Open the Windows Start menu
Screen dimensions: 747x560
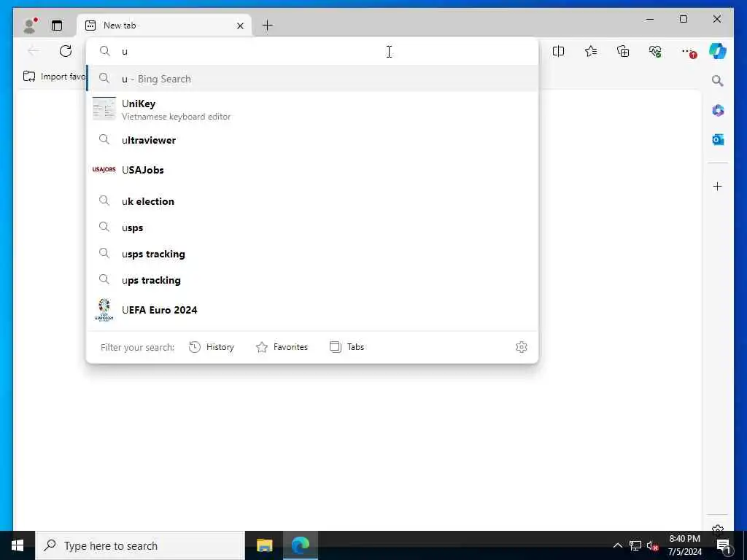18,545
